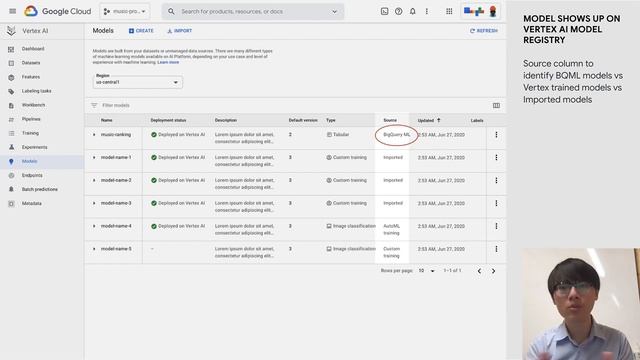Open Datasets in the sidebar

click(31, 63)
